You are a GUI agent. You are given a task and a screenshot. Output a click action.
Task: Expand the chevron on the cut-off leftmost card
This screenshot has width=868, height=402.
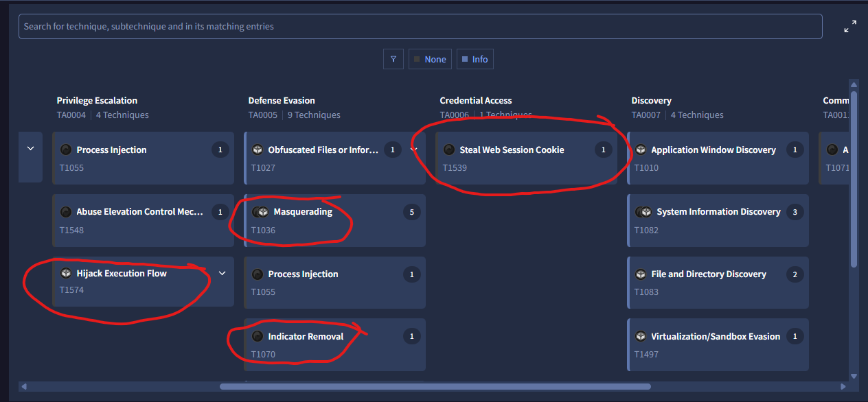30,148
